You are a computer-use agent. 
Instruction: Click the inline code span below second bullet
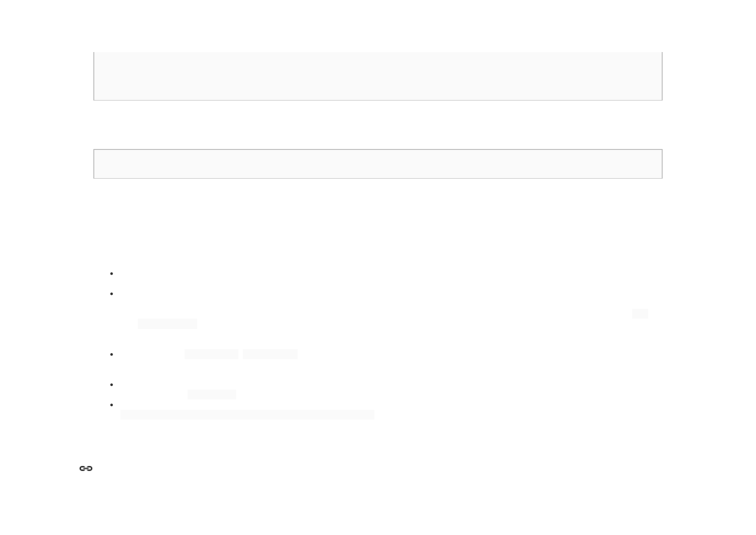click(x=167, y=324)
